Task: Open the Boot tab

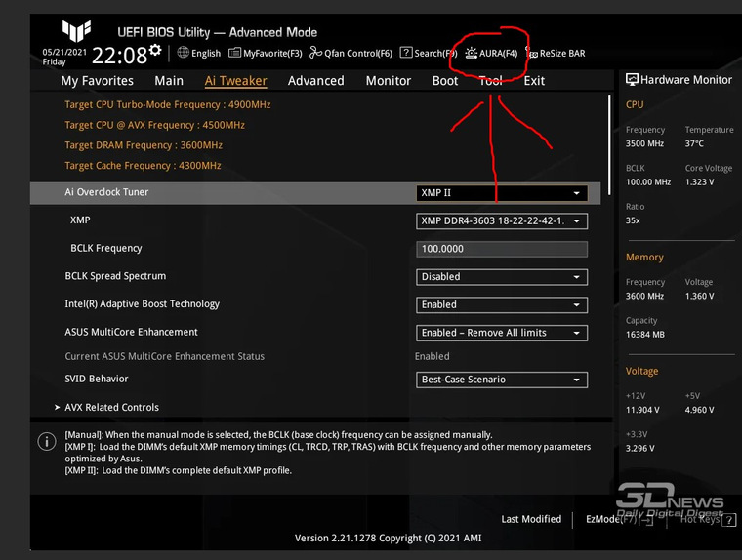Action: pos(445,81)
